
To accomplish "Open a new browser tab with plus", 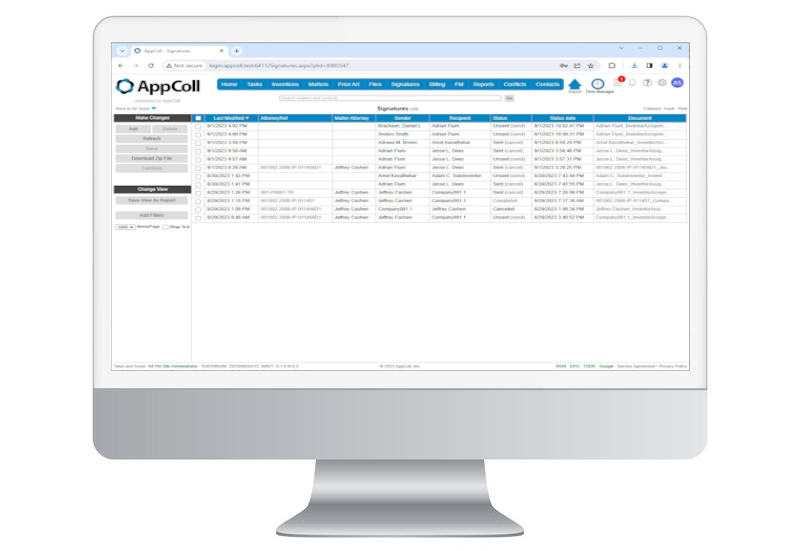I will tap(236, 51).
